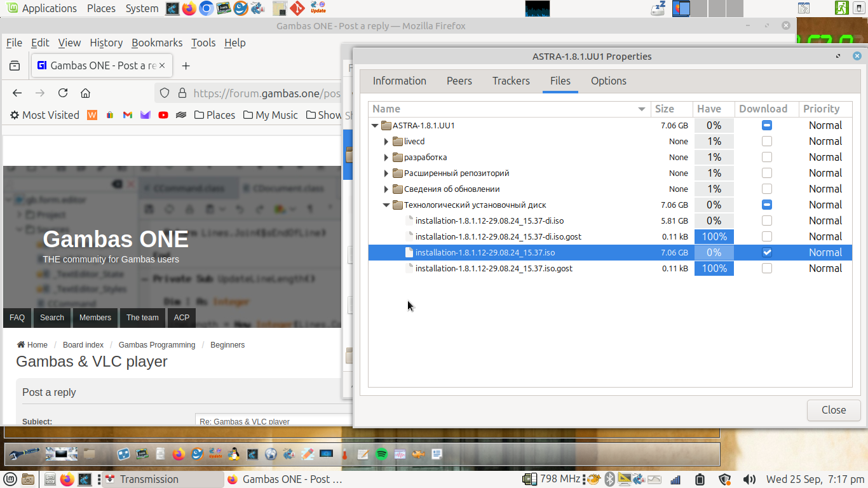This screenshot has width=868, height=488.
Task: Check download box for the -di.iso file
Action: pos(767,220)
